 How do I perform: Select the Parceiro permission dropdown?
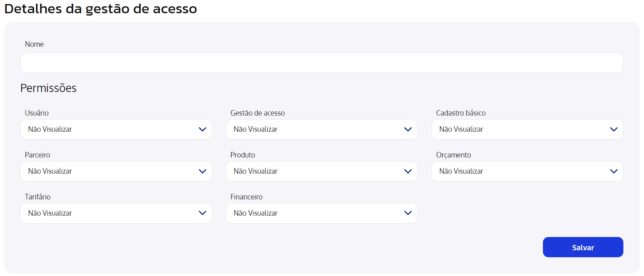pos(116,171)
